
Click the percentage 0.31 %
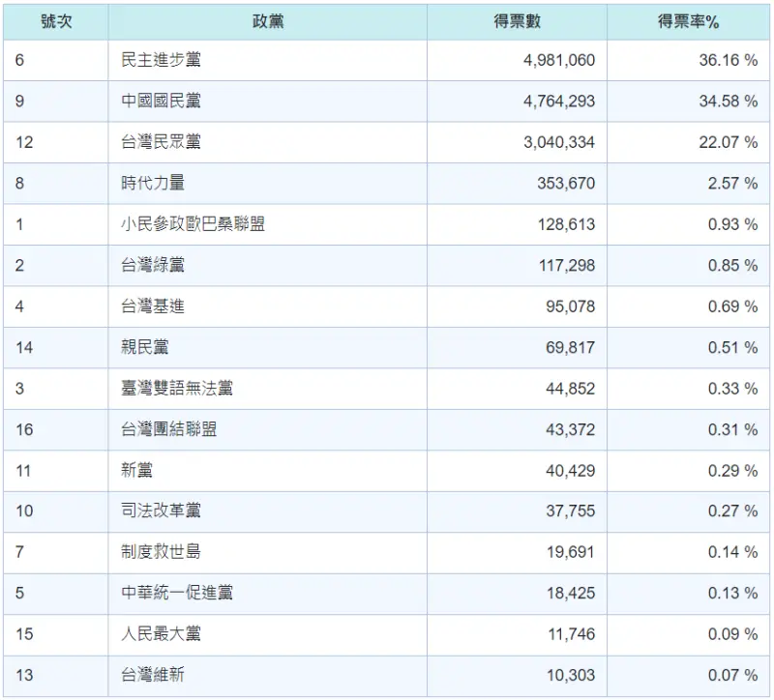tap(733, 429)
